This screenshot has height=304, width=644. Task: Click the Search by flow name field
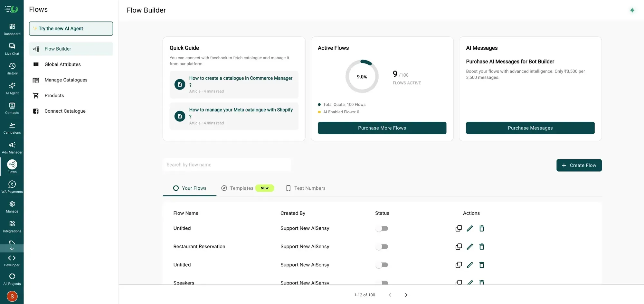(x=227, y=165)
